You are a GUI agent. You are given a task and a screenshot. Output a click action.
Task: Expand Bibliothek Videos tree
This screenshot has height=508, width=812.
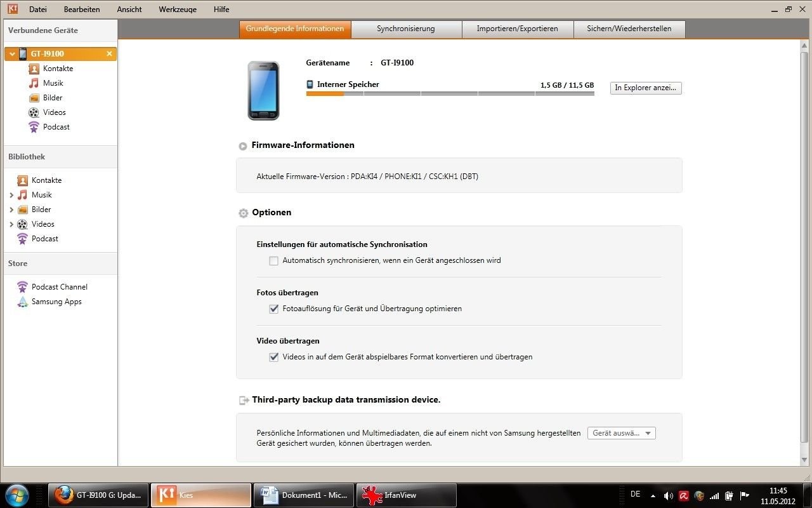11,224
